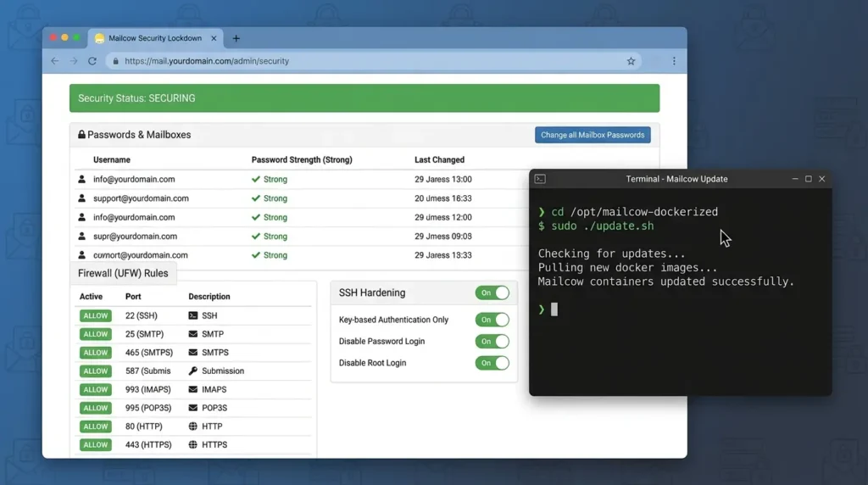
Task: Toggle the SSH Hardening switch
Action: pos(492,293)
